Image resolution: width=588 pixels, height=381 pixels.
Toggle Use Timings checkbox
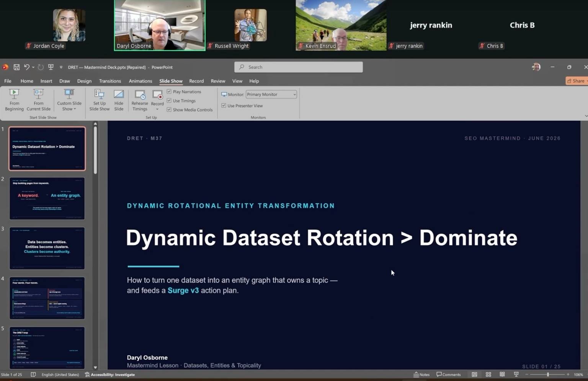(169, 100)
